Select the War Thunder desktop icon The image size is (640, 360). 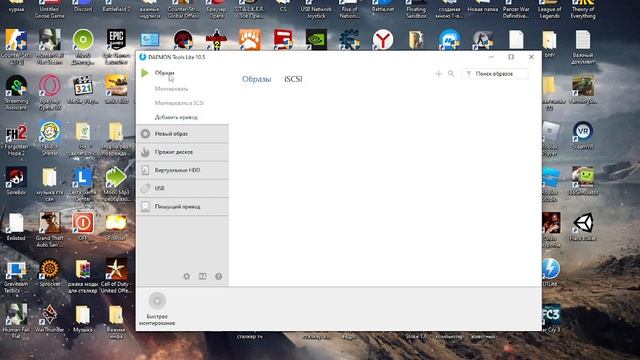[x=50, y=318]
